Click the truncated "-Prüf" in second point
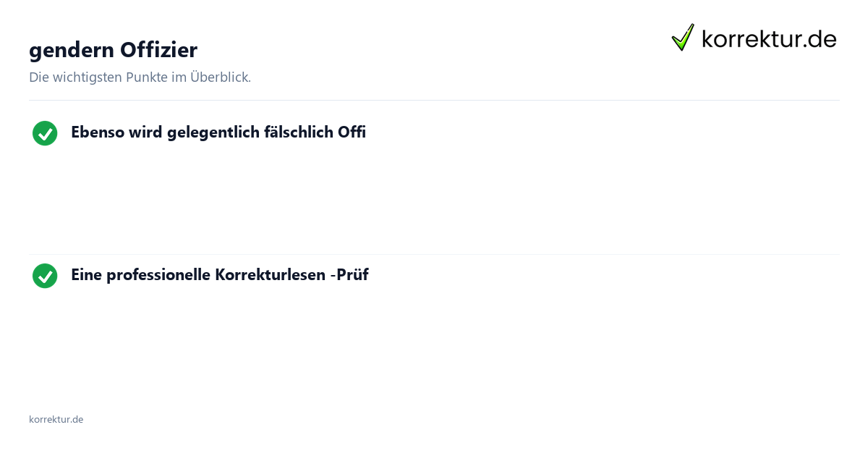The width and height of the screenshot is (868, 456). (x=349, y=275)
